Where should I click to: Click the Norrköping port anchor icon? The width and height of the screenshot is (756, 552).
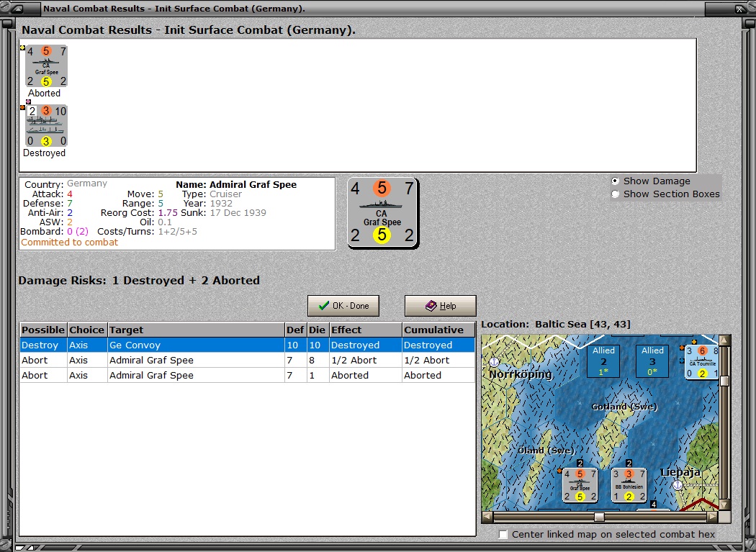(x=494, y=361)
